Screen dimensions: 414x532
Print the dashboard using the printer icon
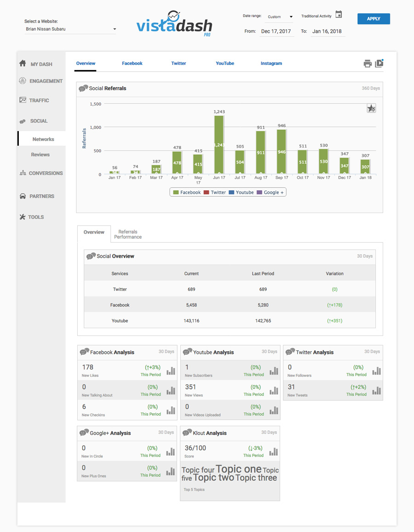pyautogui.click(x=368, y=64)
